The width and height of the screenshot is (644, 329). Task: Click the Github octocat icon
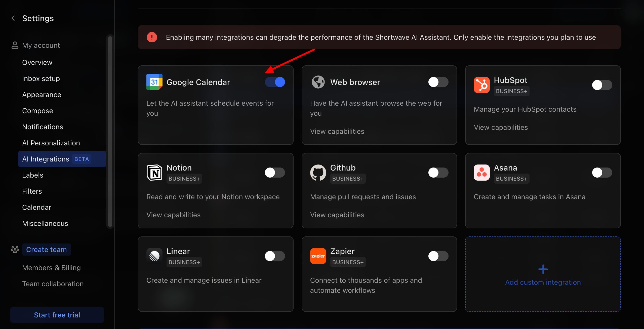coord(318,173)
